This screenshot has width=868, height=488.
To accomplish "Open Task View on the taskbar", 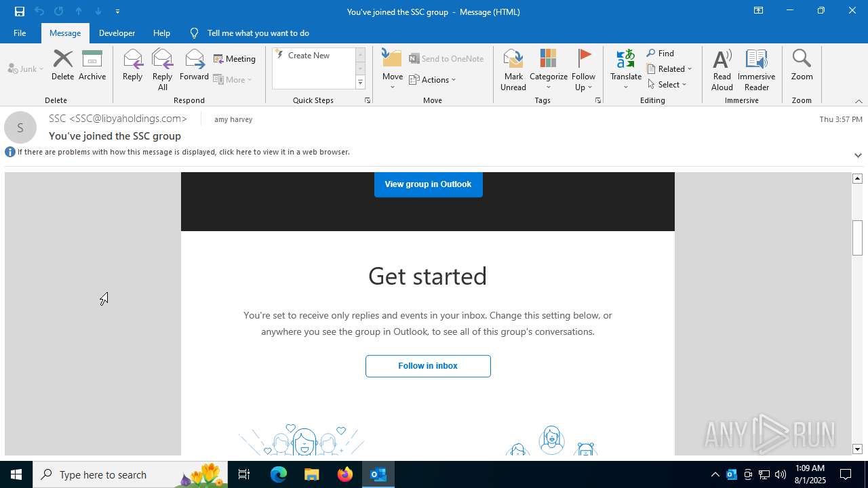I will [x=244, y=474].
